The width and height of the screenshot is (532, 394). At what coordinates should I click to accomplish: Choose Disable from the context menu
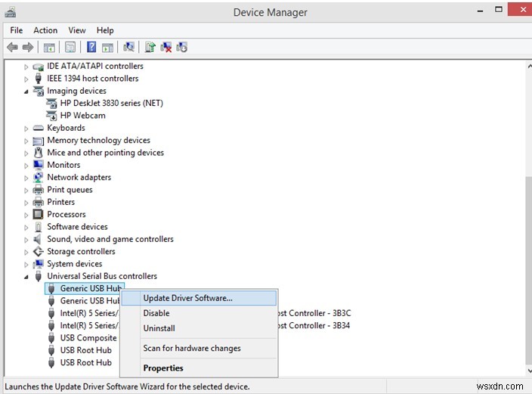pyautogui.click(x=199, y=313)
